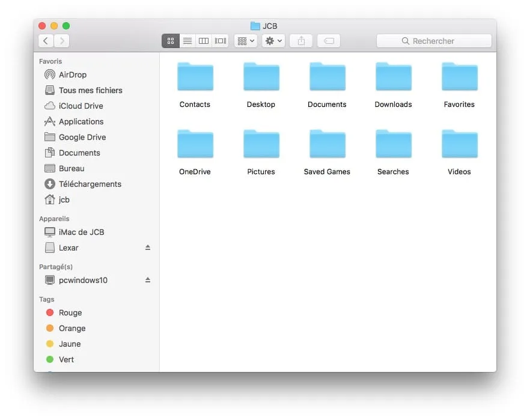Screen dimensions: 530x420
Task: Open Téléchargements in the sidebar
Action: 96,184
